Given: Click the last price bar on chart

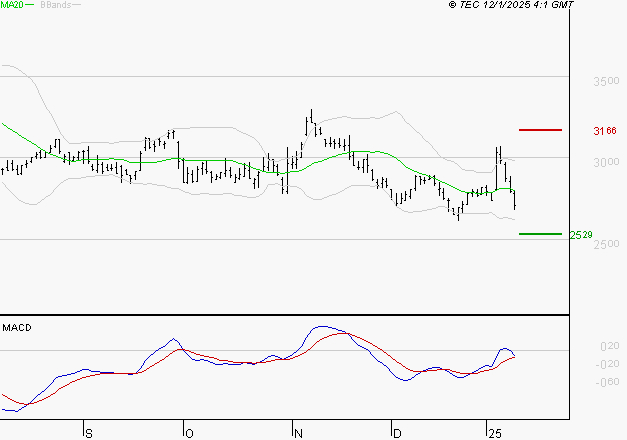Looking at the screenshot, I should click(x=514, y=200).
